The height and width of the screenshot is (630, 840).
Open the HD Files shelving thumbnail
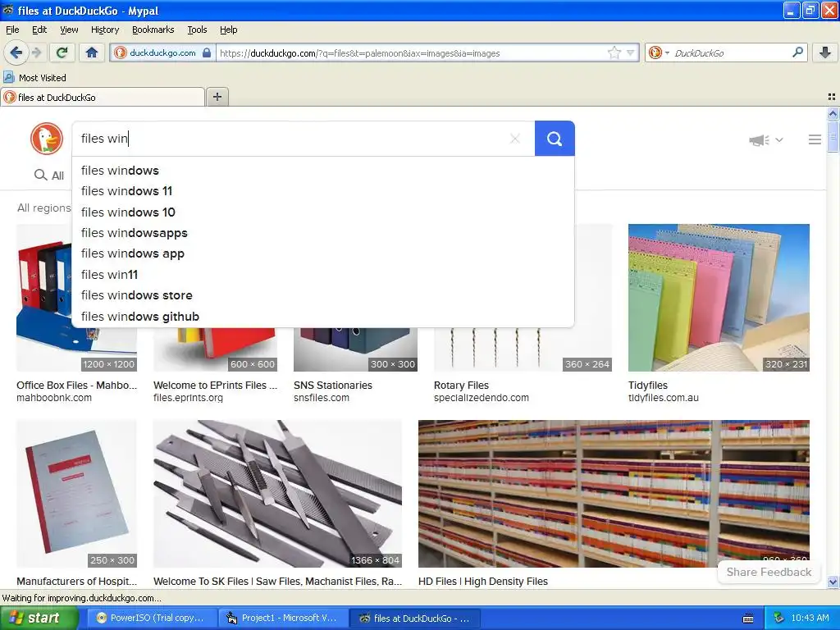(614, 493)
